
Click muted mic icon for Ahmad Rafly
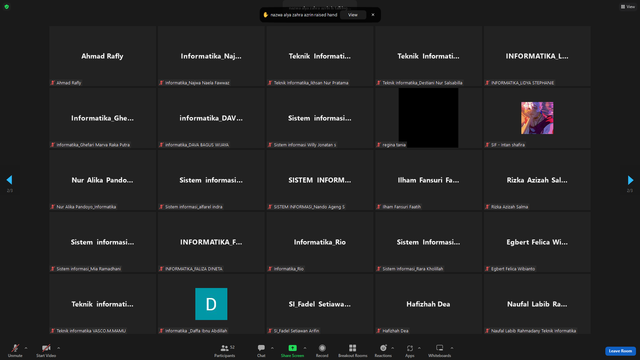53,83
